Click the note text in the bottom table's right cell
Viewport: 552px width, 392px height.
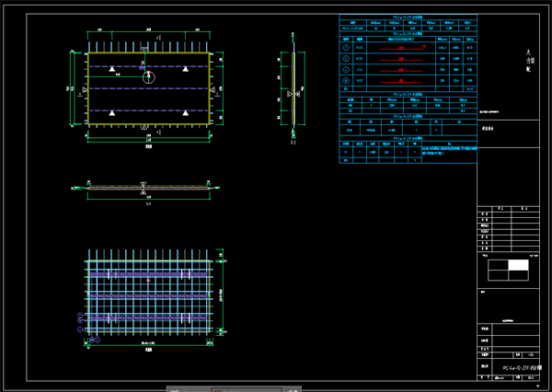[x=449, y=151]
